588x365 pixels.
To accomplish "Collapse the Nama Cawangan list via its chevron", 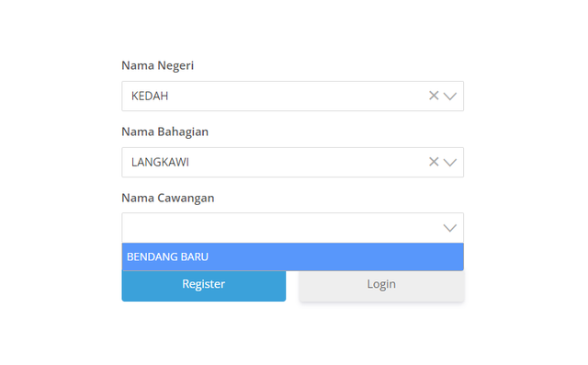I will (449, 228).
